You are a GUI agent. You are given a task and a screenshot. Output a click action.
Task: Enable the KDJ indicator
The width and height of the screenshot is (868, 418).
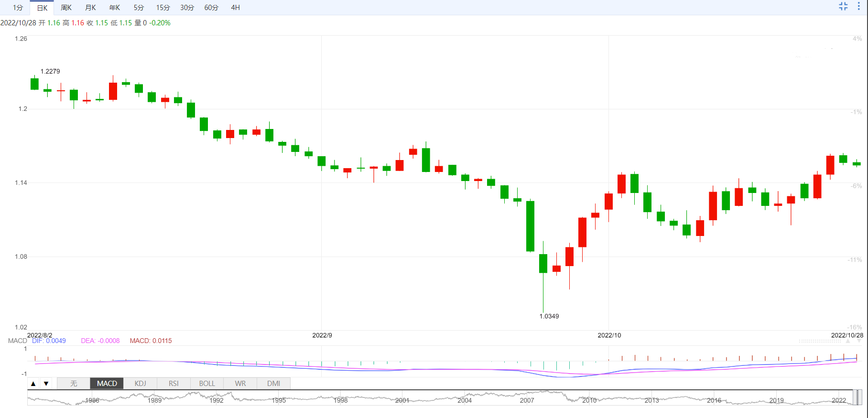click(140, 383)
